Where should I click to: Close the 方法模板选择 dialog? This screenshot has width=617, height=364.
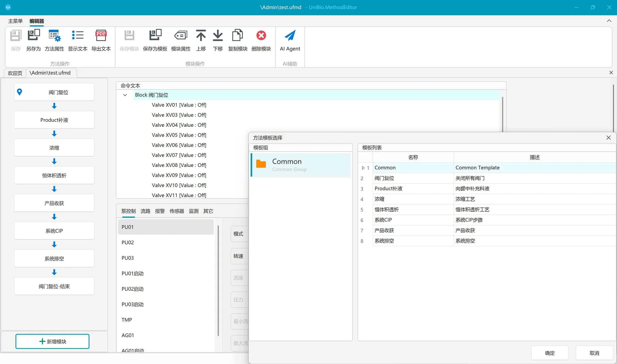[608, 138]
